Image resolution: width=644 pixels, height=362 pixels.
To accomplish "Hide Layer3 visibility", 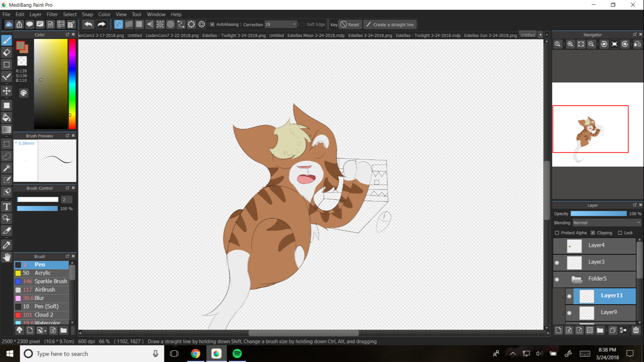I will [557, 263].
